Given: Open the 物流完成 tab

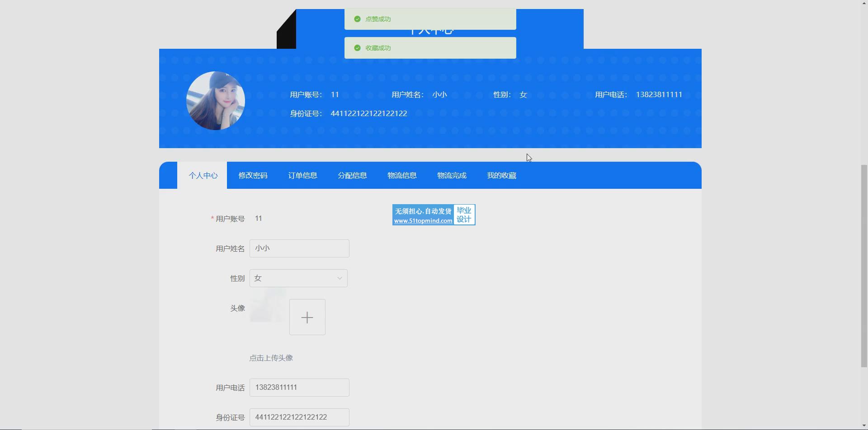Looking at the screenshot, I should tap(452, 175).
